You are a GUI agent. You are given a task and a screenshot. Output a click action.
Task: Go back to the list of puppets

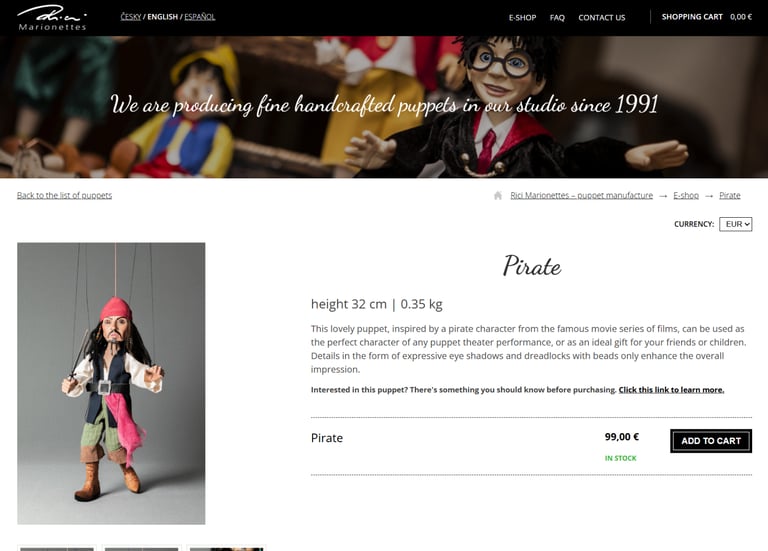64,195
